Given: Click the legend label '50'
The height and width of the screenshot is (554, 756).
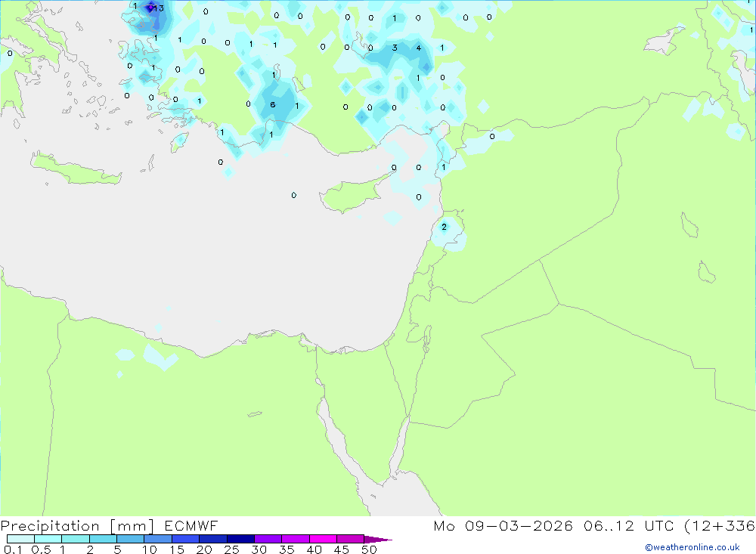Looking at the screenshot, I should (369, 549).
